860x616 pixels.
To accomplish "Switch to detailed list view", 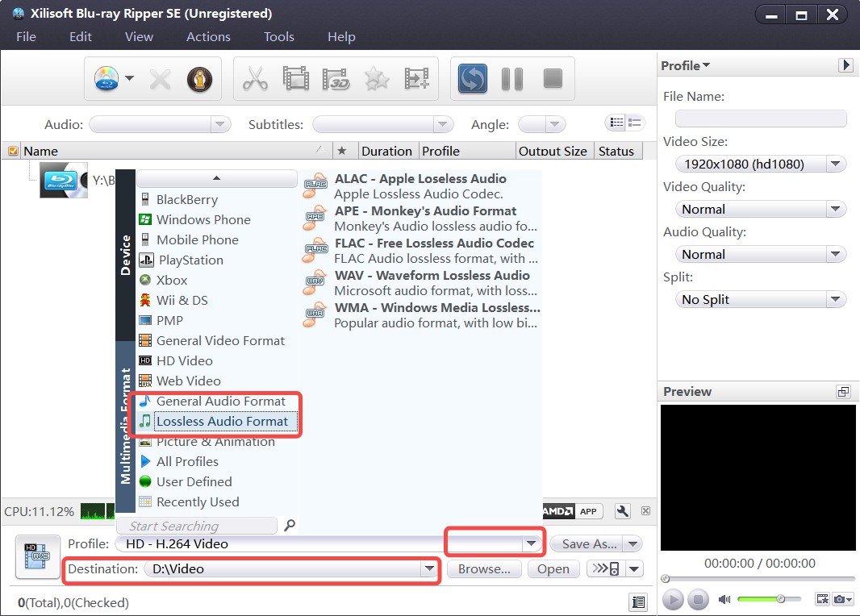I will click(x=617, y=123).
